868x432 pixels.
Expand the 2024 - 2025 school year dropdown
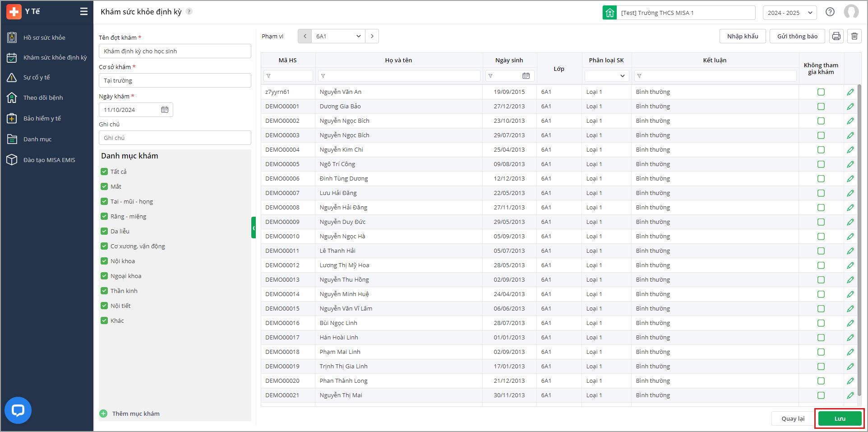[x=790, y=13]
